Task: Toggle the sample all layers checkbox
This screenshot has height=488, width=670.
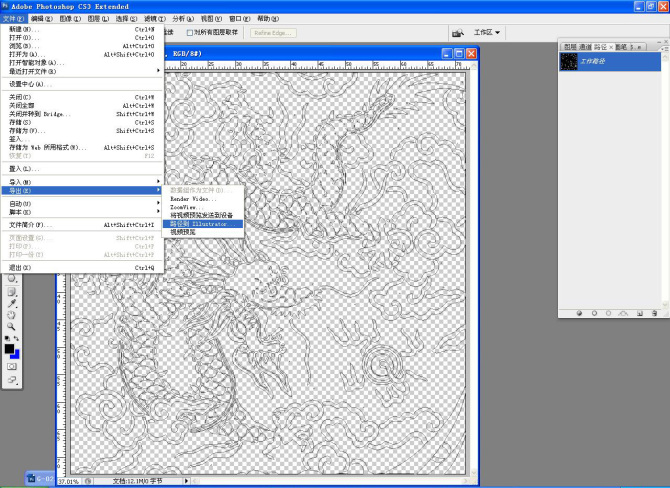Action: tap(191, 33)
